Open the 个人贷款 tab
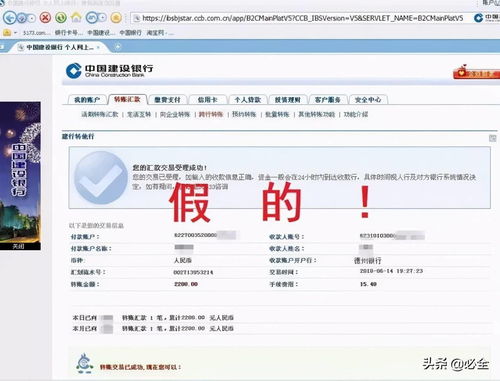Screen dimensions: 500x381 click(248, 100)
